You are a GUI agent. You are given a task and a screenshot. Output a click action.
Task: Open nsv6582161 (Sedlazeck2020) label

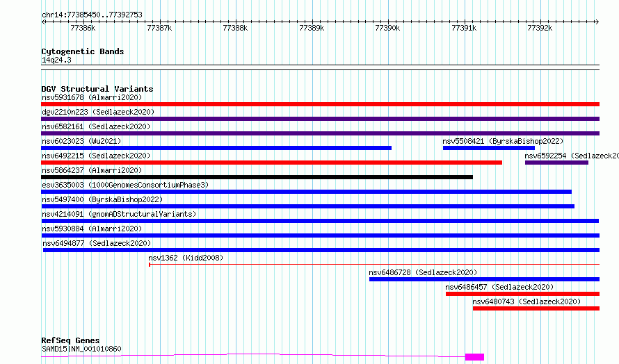click(96, 126)
